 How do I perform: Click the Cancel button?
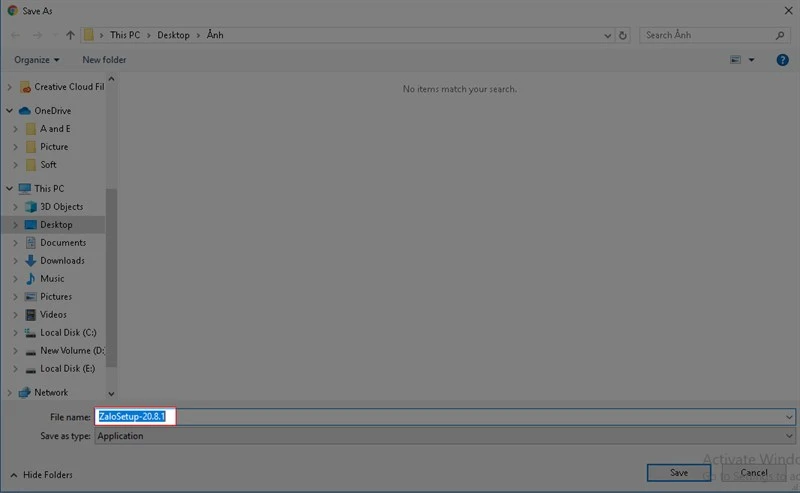[x=754, y=473]
